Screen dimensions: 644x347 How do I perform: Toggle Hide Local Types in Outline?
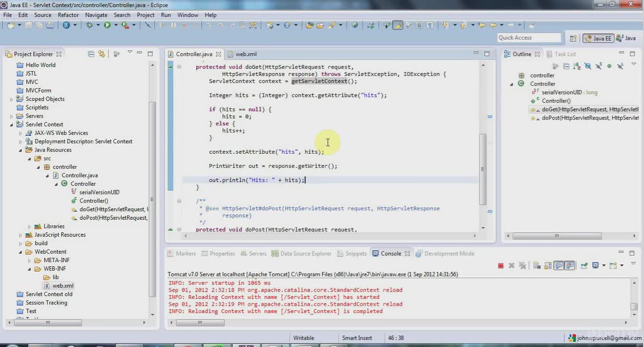pos(620,66)
